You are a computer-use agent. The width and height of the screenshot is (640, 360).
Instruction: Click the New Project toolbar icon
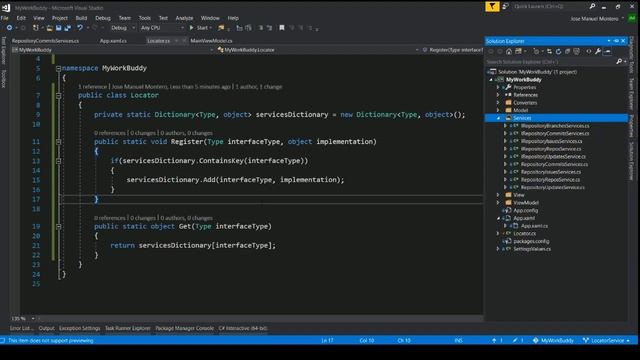click(36, 28)
